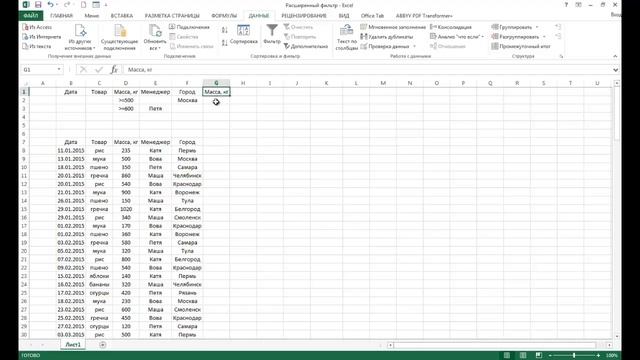The height and width of the screenshot is (360, 640).
Task: Click Show detail icon in Structure group
Action: (558, 27)
